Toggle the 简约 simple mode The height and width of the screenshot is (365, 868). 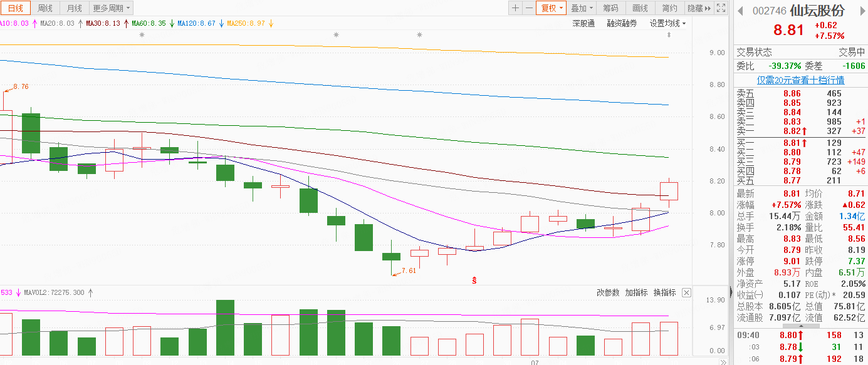[669, 8]
